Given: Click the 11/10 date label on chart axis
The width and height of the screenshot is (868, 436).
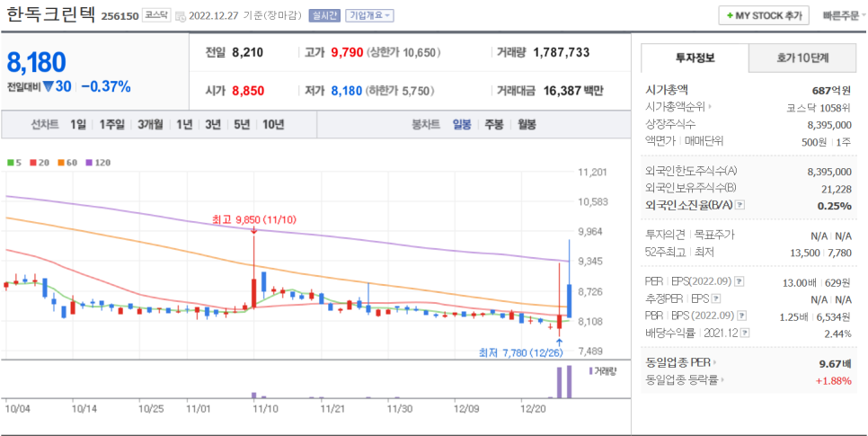Looking at the screenshot, I should (264, 409).
